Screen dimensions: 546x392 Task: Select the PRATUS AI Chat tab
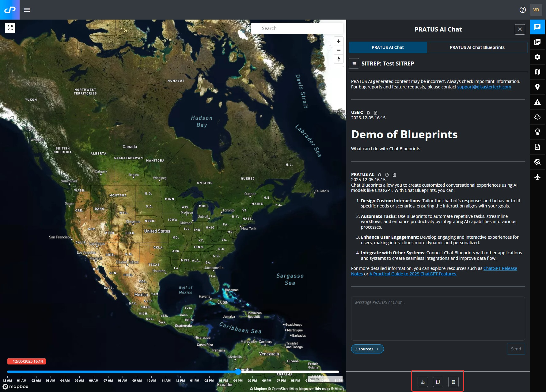point(388,47)
